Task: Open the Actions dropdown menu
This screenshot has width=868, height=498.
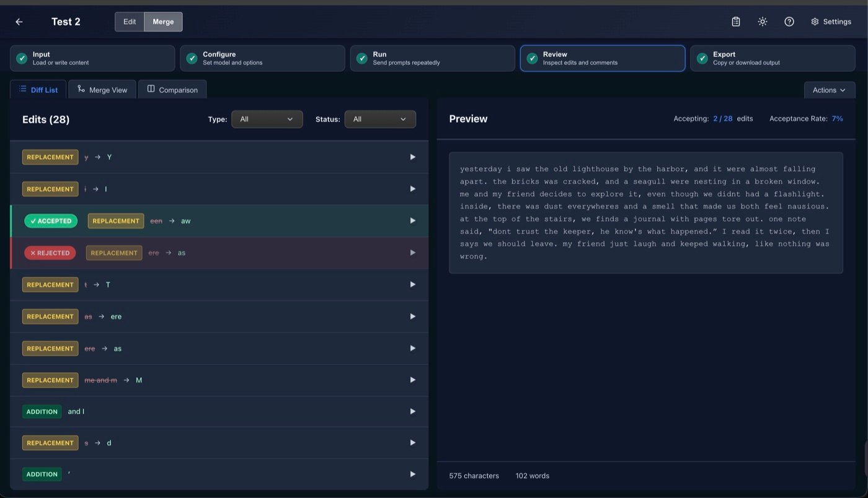Action: click(x=829, y=89)
